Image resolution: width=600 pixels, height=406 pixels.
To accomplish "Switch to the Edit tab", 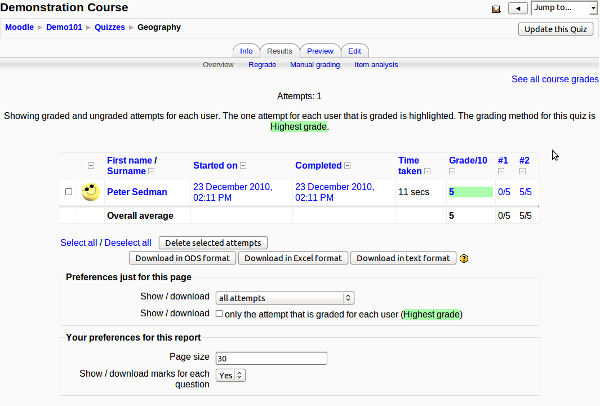I will pyautogui.click(x=355, y=50).
